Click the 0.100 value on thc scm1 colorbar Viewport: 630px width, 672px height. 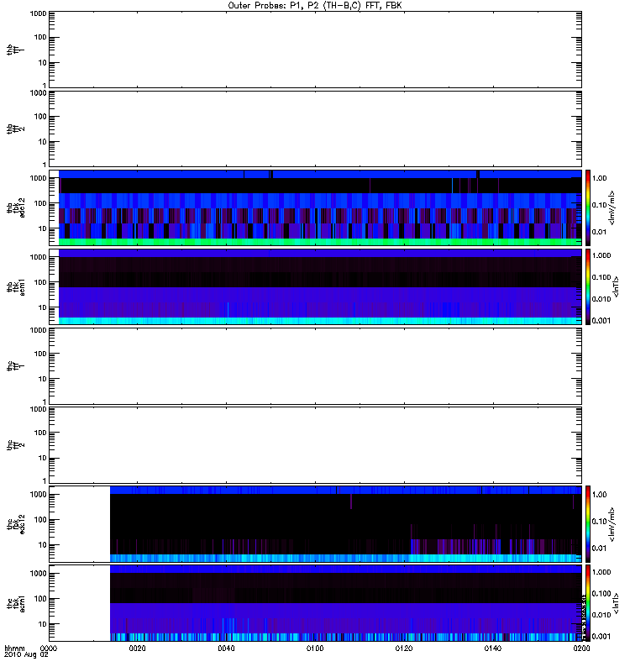(x=601, y=594)
